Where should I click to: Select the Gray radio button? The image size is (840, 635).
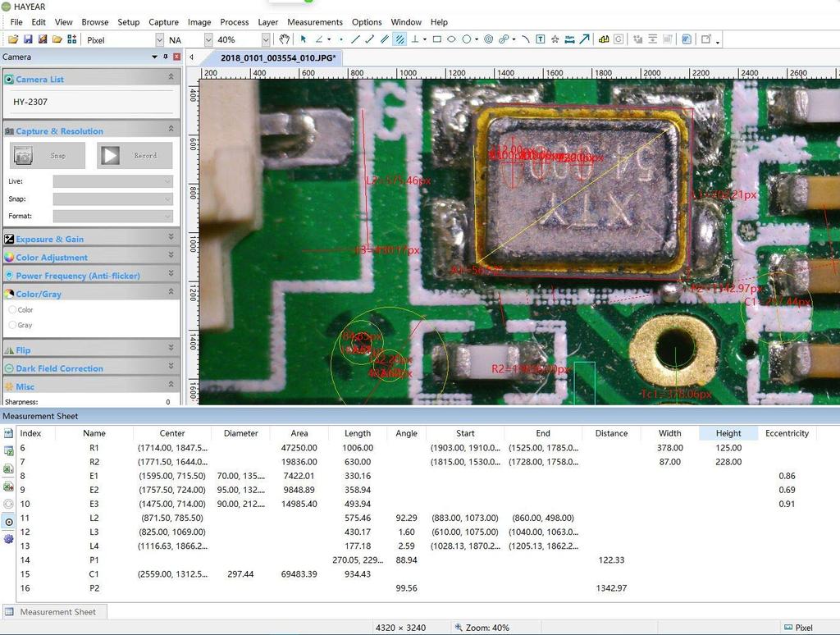(x=12, y=325)
